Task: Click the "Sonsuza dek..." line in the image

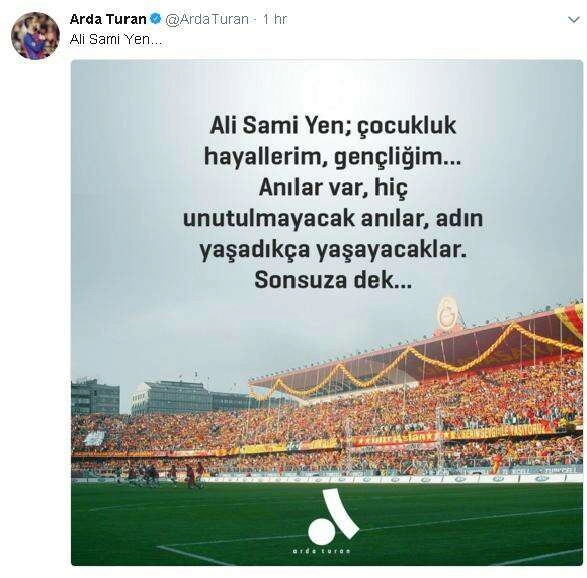Action: pyautogui.click(x=333, y=280)
